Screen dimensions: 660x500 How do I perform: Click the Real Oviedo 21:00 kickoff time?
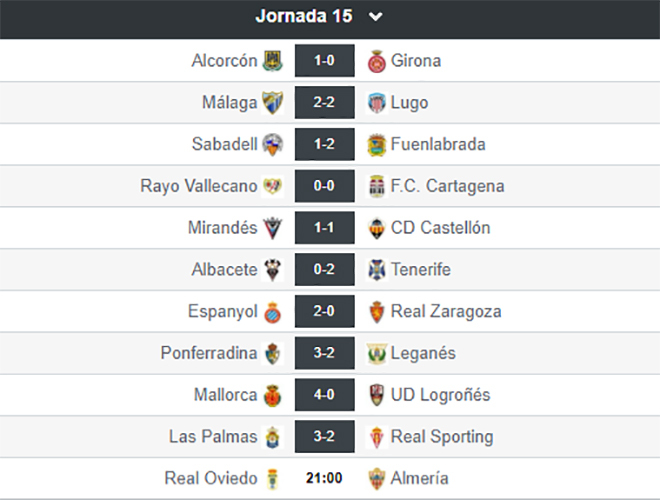[x=324, y=478]
